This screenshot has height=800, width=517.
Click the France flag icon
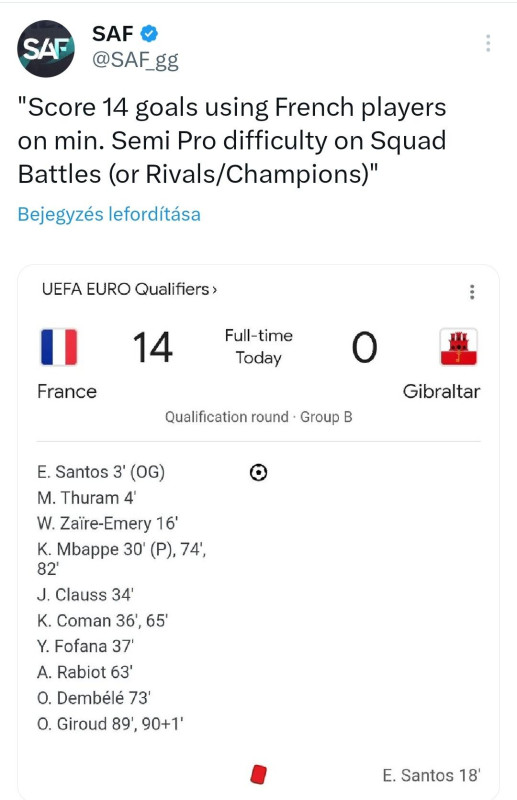click(x=59, y=347)
